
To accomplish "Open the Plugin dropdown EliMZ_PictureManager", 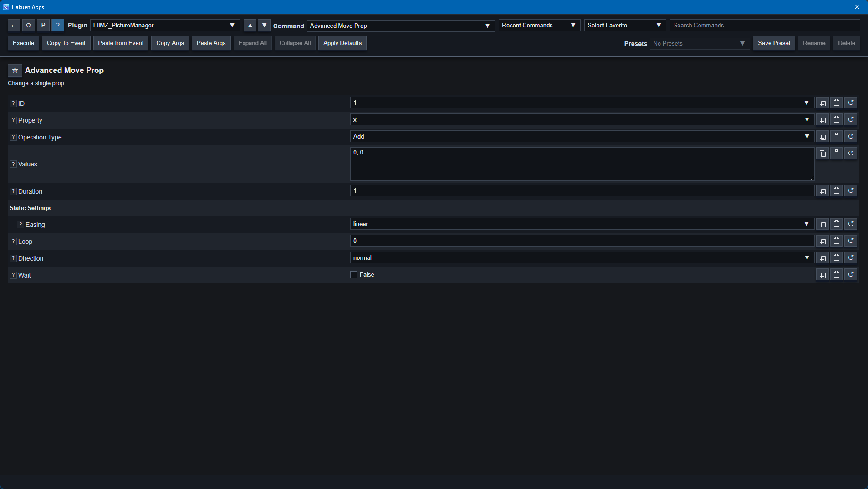I will (165, 26).
